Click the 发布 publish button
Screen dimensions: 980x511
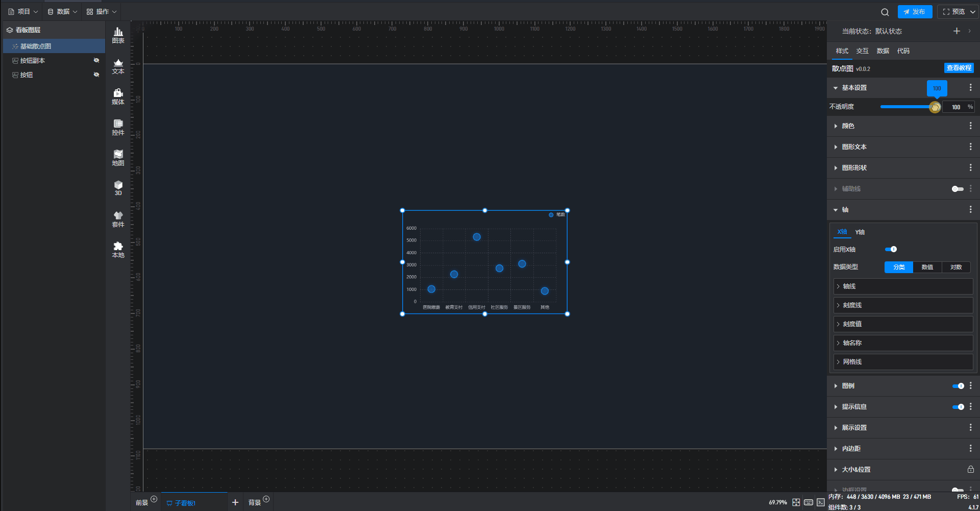pyautogui.click(x=915, y=12)
